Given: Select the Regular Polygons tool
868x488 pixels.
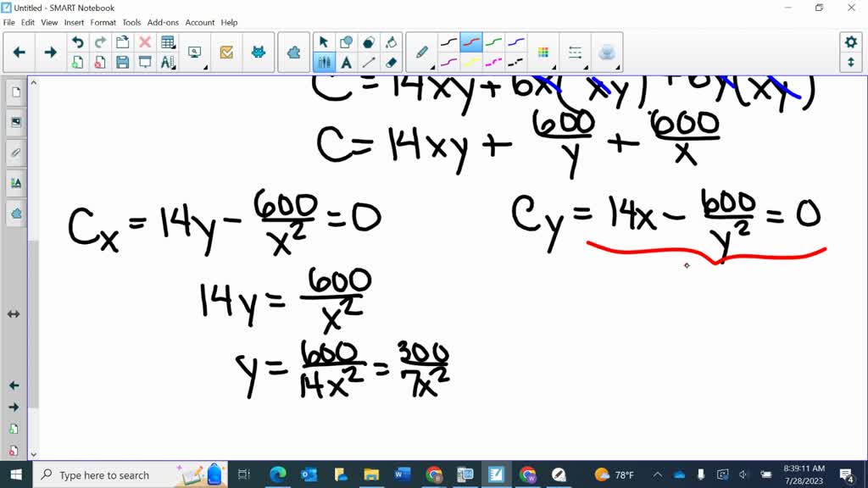Looking at the screenshot, I should [x=369, y=42].
